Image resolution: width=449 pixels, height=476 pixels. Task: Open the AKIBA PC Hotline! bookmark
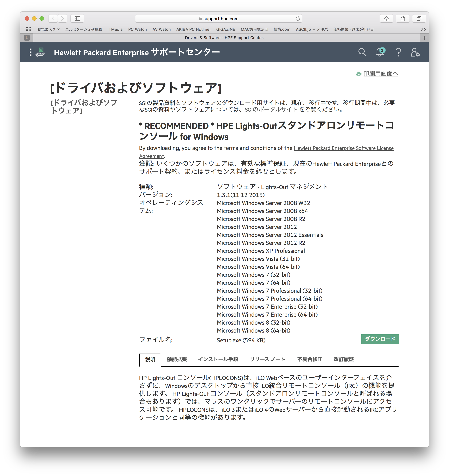click(x=193, y=29)
